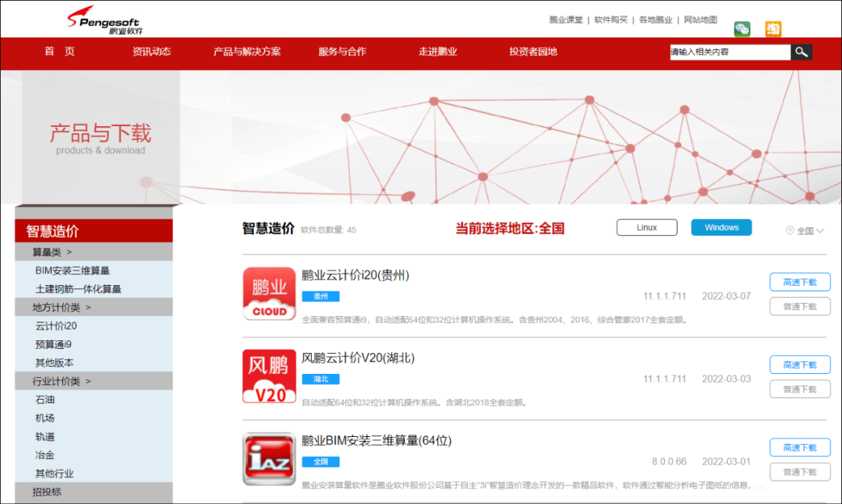The height and width of the screenshot is (504, 842).
Task: Click the 贵州 region tag
Action: click(320, 296)
